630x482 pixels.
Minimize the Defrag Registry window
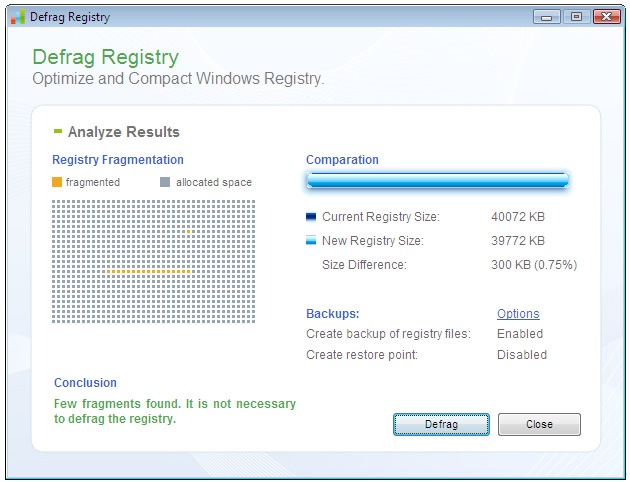pyautogui.click(x=546, y=17)
